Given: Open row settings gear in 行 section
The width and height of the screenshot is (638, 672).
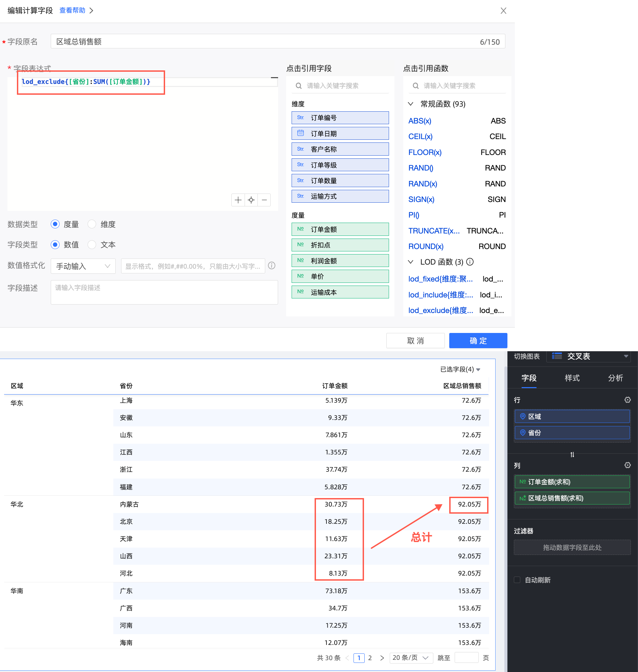Looking at the screenshot, I should pos(628,400).
